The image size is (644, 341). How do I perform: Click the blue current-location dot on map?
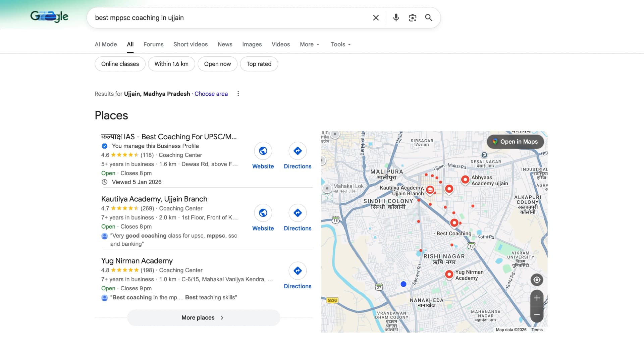404,284
